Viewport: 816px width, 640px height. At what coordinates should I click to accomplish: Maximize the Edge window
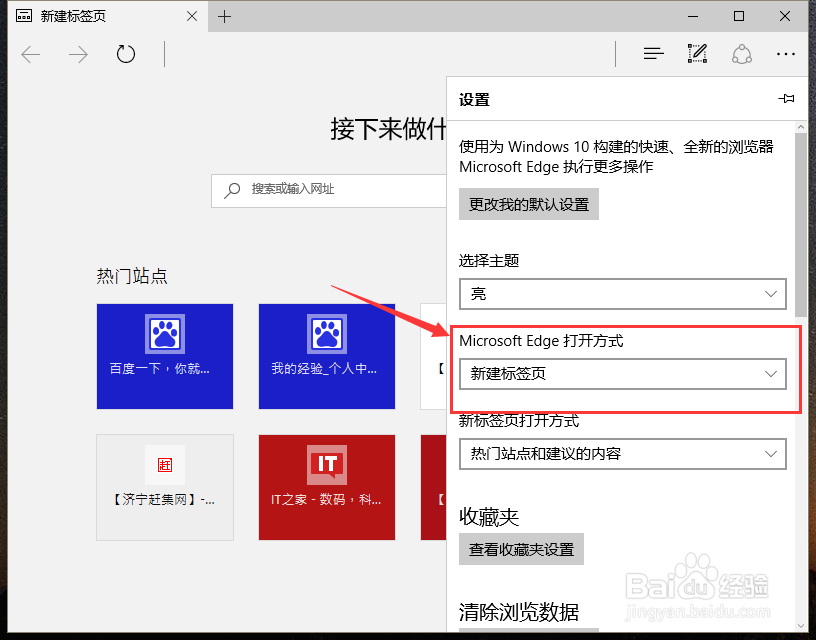[x=738, y=17]
